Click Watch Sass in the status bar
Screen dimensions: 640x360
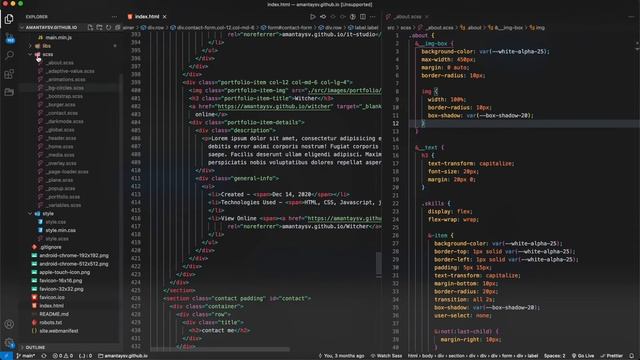pos(386,356)
